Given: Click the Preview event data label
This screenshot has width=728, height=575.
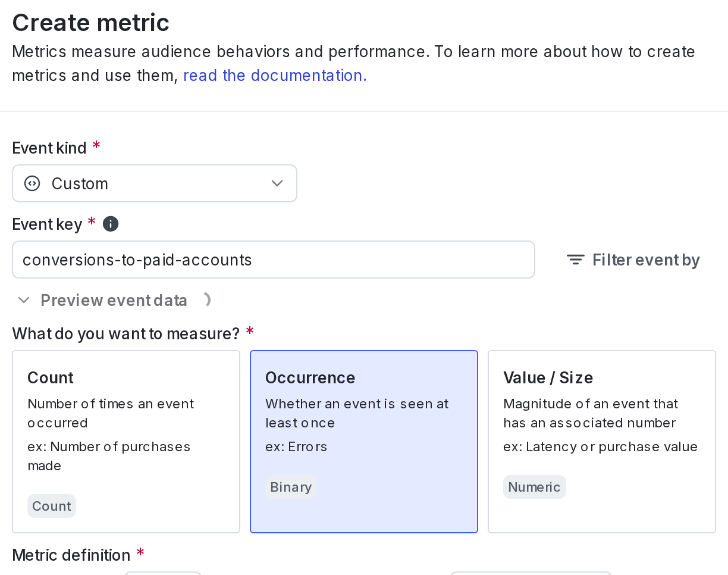Looking at the screenshot, I should tap(114, 300).
